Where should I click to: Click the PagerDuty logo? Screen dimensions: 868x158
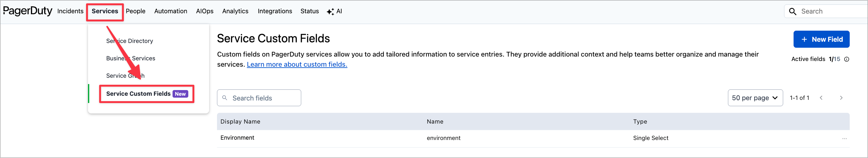pyautogui.click(x=28, y=11)
